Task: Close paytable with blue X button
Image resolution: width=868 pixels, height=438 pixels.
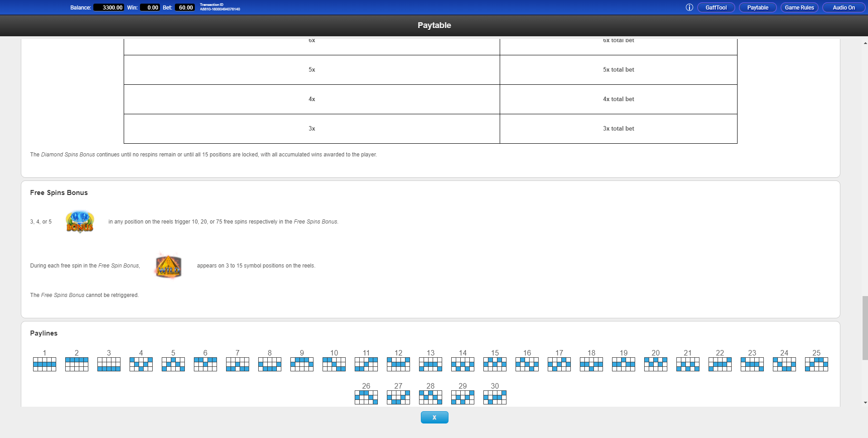Action: pos(434,417)
